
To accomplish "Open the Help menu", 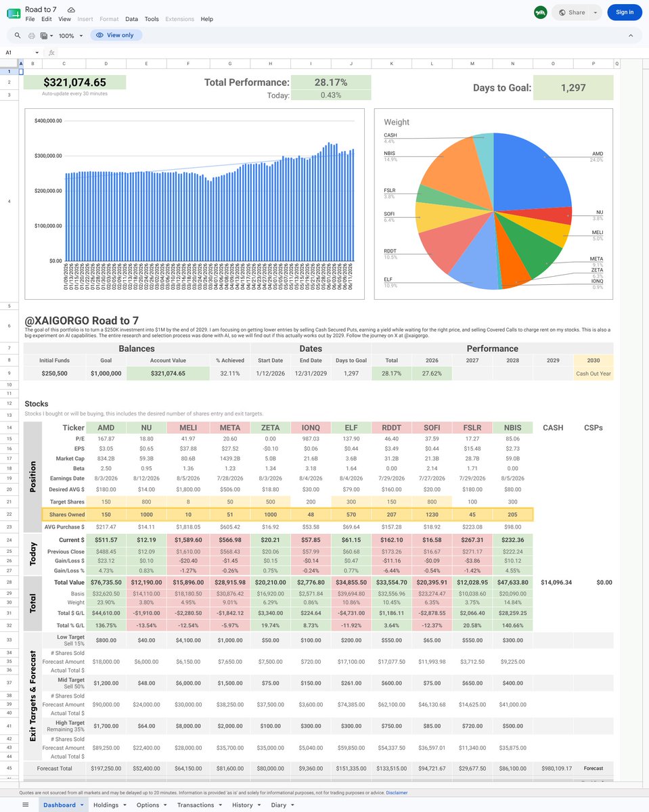I will (206, 20).
